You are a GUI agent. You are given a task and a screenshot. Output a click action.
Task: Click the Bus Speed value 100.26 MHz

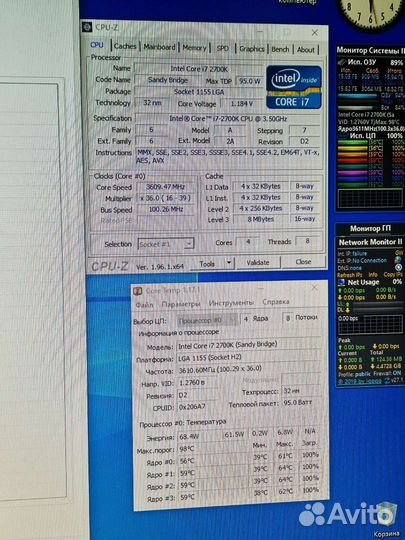(x=166, y=209)
